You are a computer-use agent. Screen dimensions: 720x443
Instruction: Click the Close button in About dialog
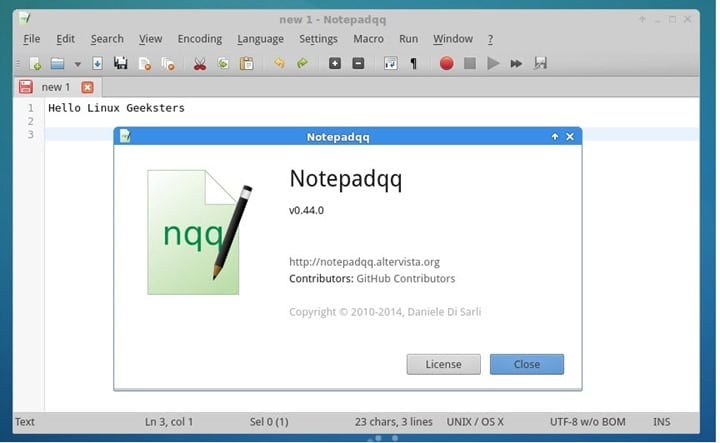527,364
